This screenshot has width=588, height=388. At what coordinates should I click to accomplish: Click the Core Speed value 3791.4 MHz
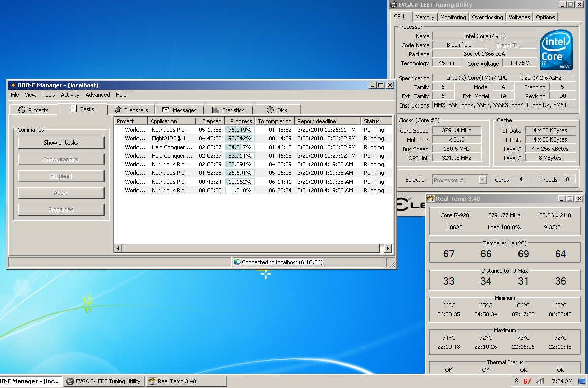457,130
